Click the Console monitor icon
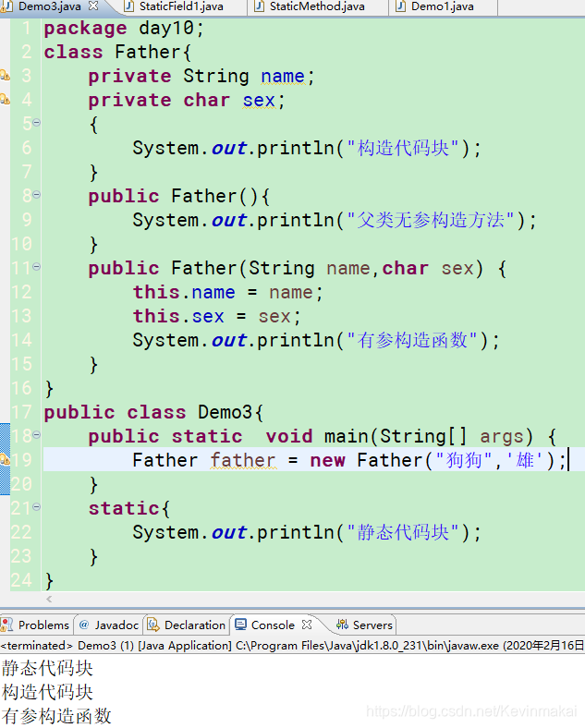The image size is (585, 728). 240,625
